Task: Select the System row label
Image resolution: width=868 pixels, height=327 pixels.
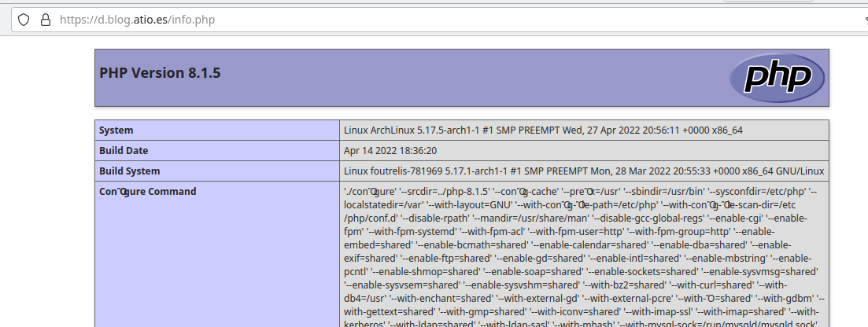Action: pos(116,130)
